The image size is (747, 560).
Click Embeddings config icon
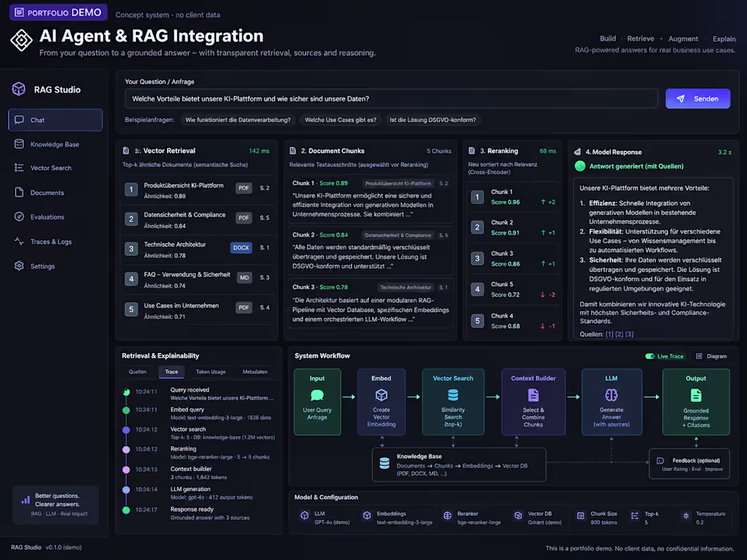367,516
